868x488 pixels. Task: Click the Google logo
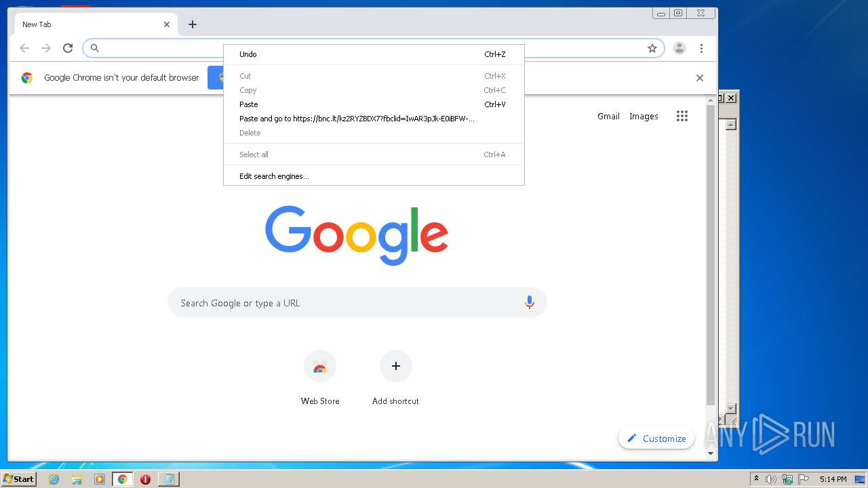pyautogui.click(x=357, y=235)
